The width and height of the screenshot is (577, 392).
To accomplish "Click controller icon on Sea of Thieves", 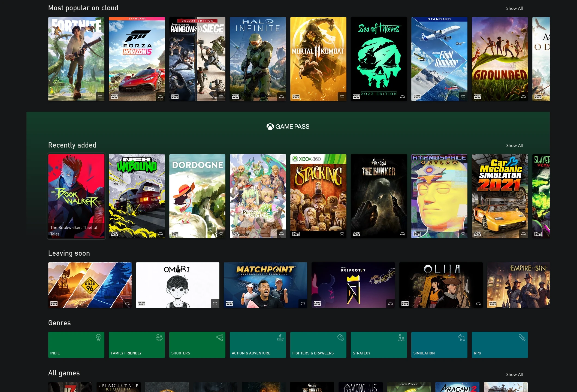I will point(403,97).
